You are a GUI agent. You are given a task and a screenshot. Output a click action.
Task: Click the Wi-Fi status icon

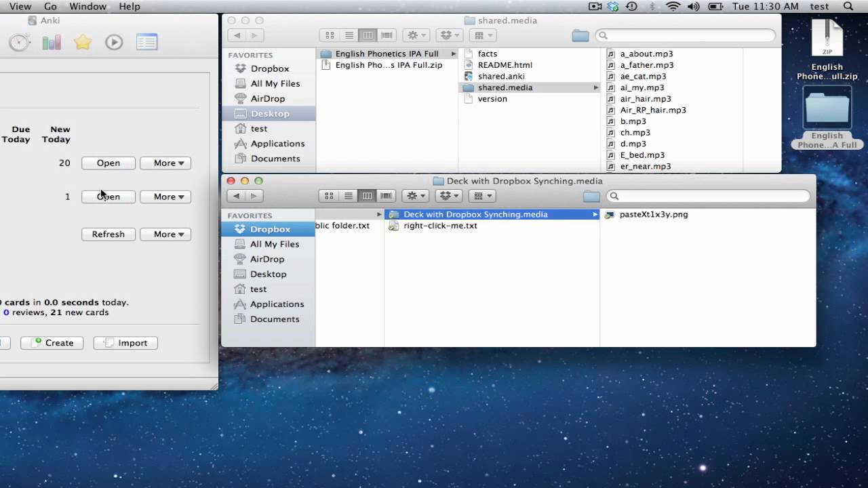(x=673, y=6)
